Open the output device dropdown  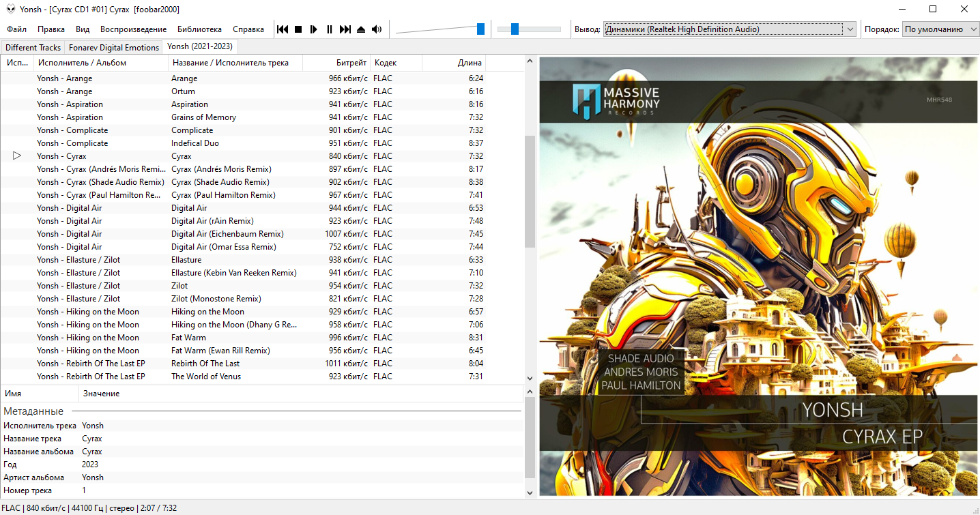(x=730, y=29)
